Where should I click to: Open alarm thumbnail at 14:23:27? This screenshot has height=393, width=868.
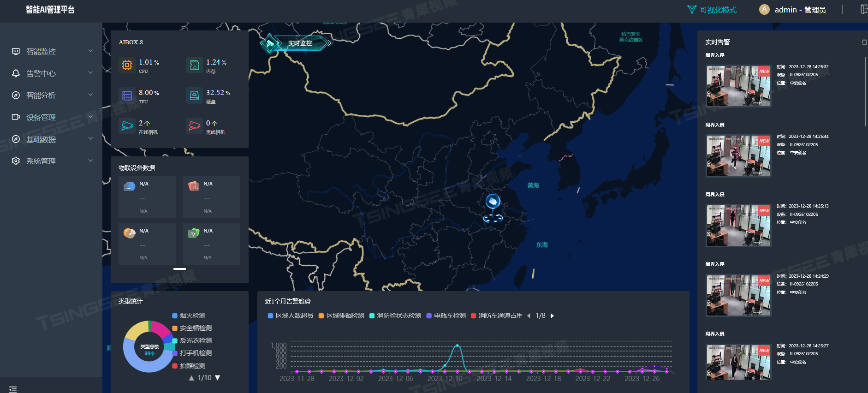(738, 362)
